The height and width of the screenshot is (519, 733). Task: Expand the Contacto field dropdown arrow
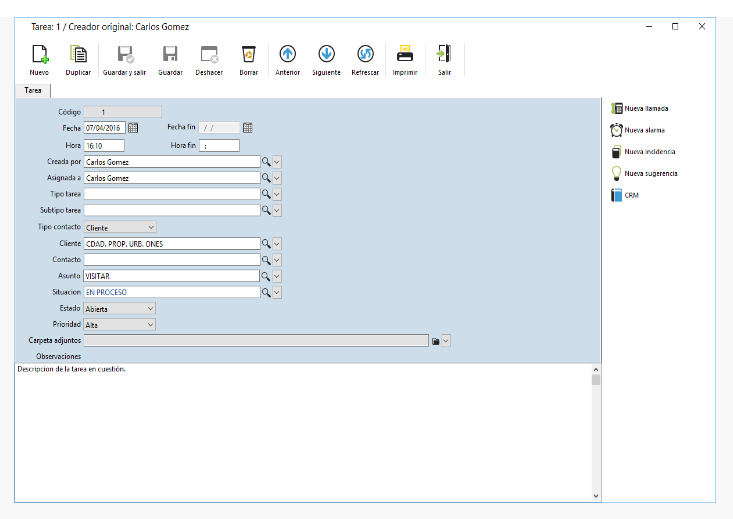pyautogui.click(x=277, y=260)
